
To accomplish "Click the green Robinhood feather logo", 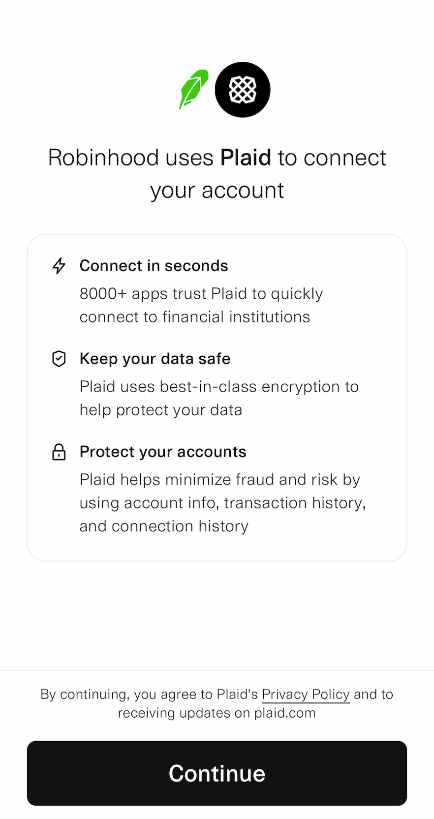I will [193, 89].
